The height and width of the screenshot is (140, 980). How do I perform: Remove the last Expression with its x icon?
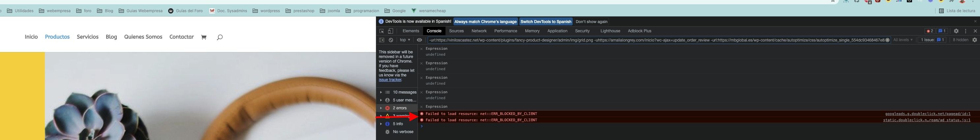[x=421, y=106]
